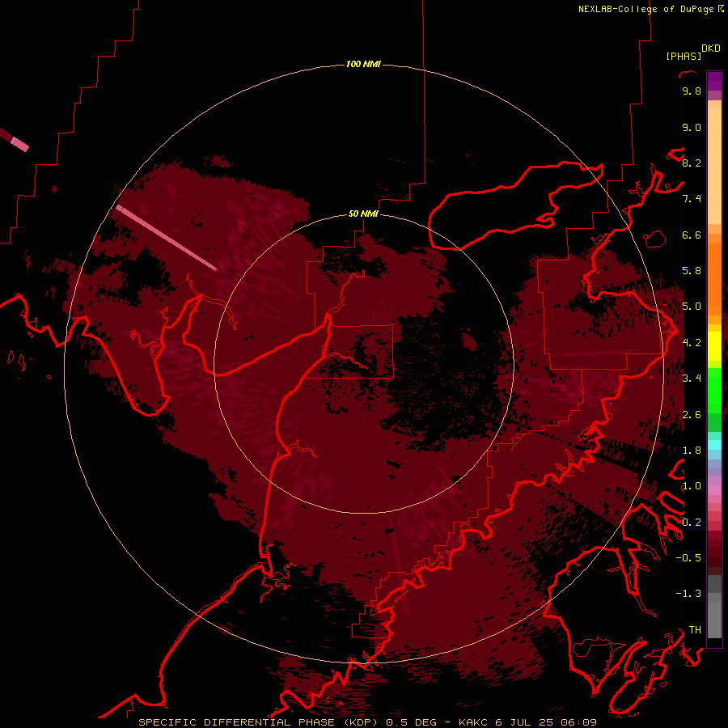Click the KAKC 6 JUL 25 06:09 timestamp

point(527,722)
